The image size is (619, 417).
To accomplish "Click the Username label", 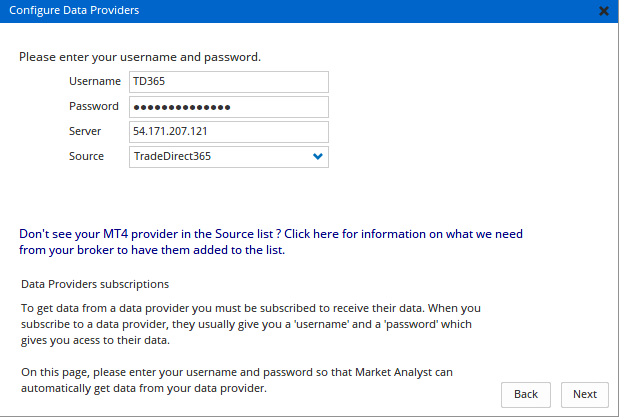I will click(94, 81).
